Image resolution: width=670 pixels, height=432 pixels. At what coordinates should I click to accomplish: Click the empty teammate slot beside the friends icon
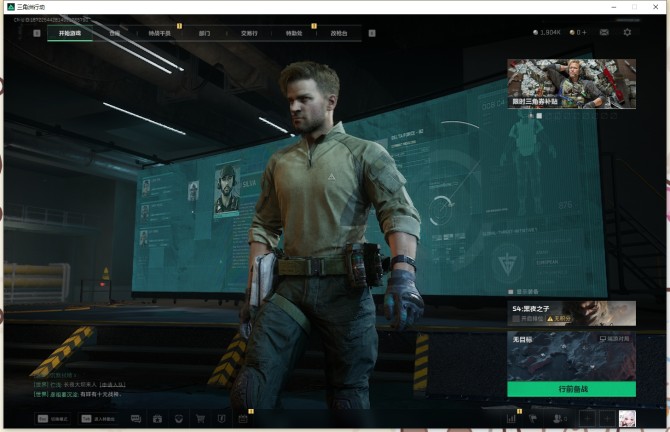pos(588,419)
